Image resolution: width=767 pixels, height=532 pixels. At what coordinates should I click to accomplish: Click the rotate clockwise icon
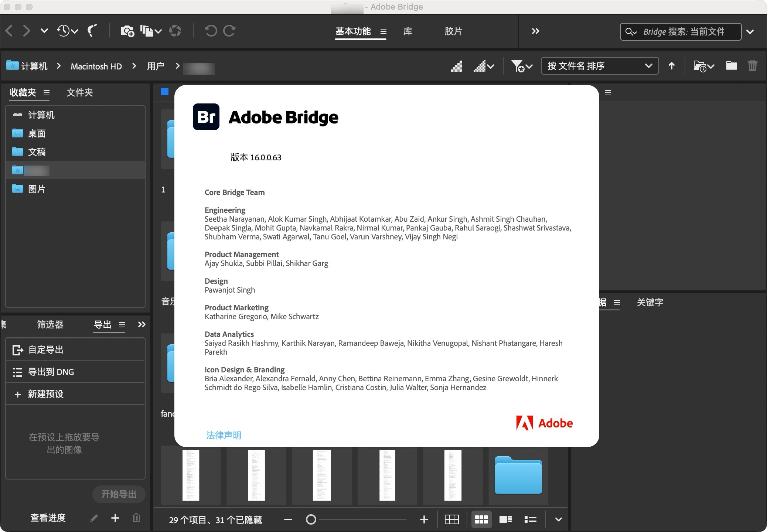tap(229, 31)
